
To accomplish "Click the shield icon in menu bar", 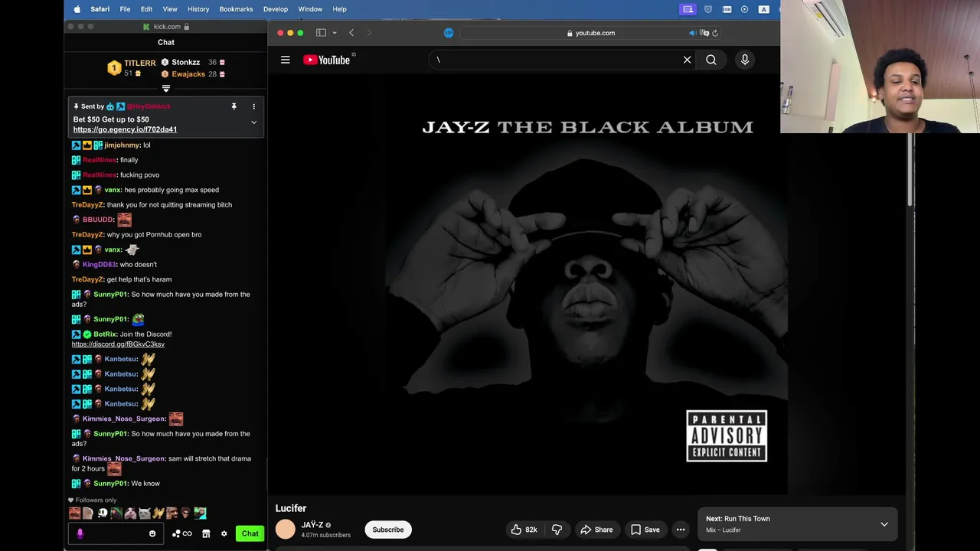I will (708, 9).
